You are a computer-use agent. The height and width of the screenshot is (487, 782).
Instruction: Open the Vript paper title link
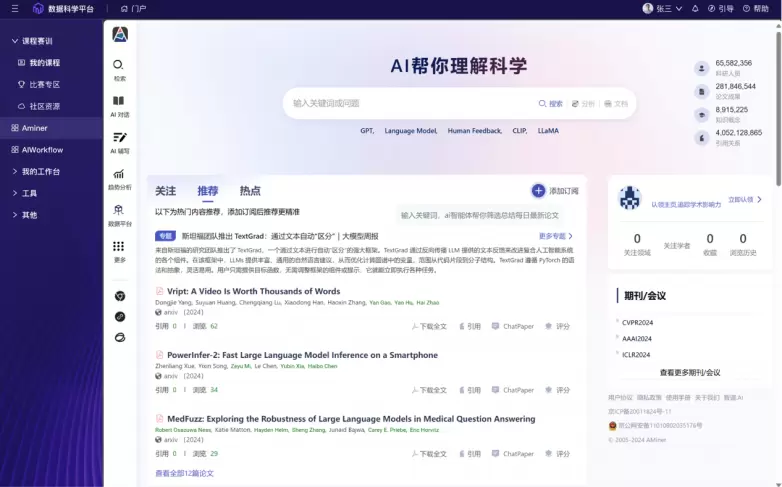[253, 291]
